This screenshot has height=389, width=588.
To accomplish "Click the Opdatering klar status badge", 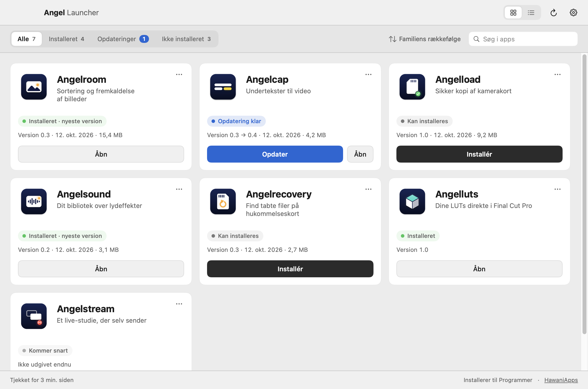I will tap(236, 121).
